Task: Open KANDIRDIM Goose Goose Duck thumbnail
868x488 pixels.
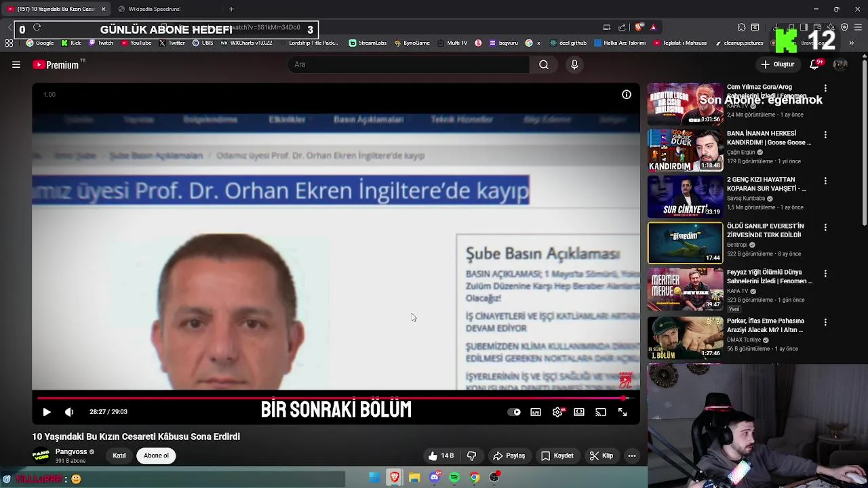Action: tap(685, 150)
